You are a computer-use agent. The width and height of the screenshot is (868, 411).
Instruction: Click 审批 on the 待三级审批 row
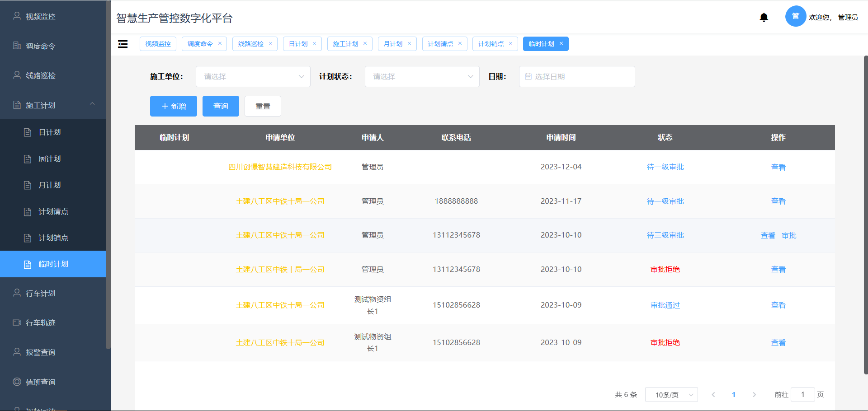788,235
